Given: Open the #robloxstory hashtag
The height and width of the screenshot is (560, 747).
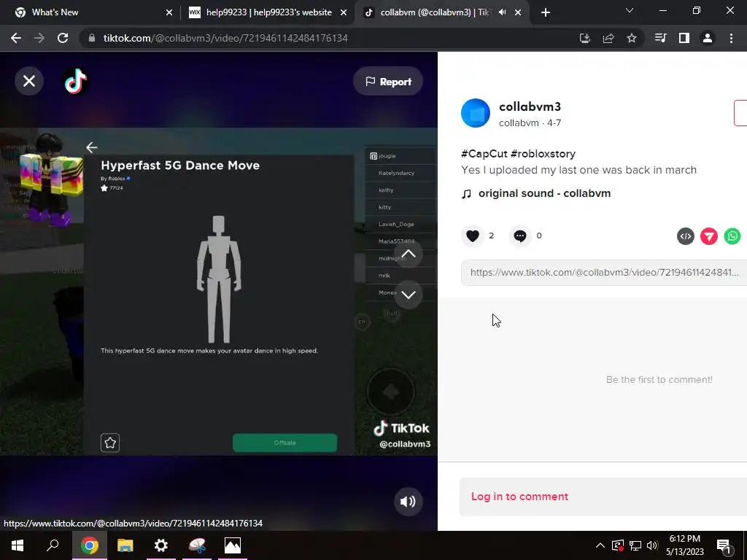Looking at the screenshot, I should pos(543,153).
